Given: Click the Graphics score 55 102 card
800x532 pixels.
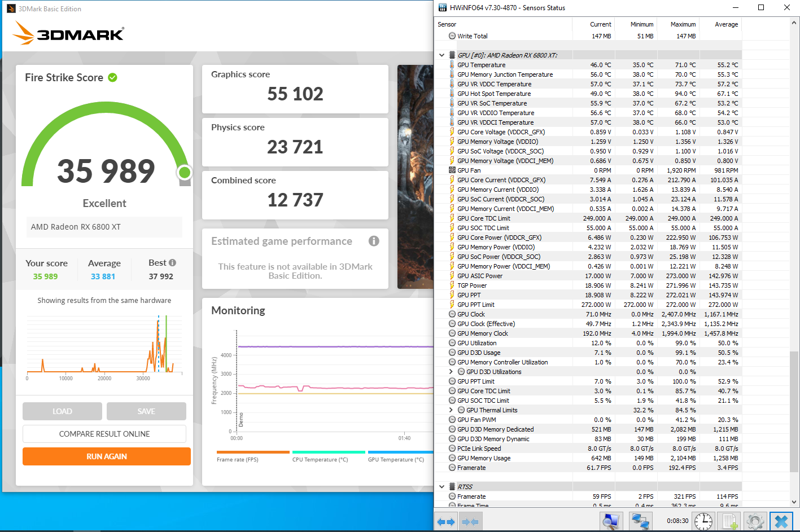Looking at the screenshot, I should point(295,89).
